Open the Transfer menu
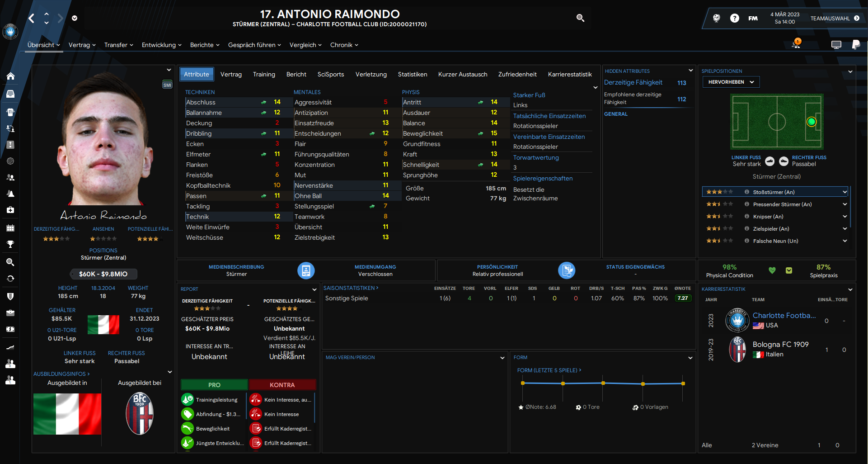Viewport: 868px width, 464px height. click(119, 45)
